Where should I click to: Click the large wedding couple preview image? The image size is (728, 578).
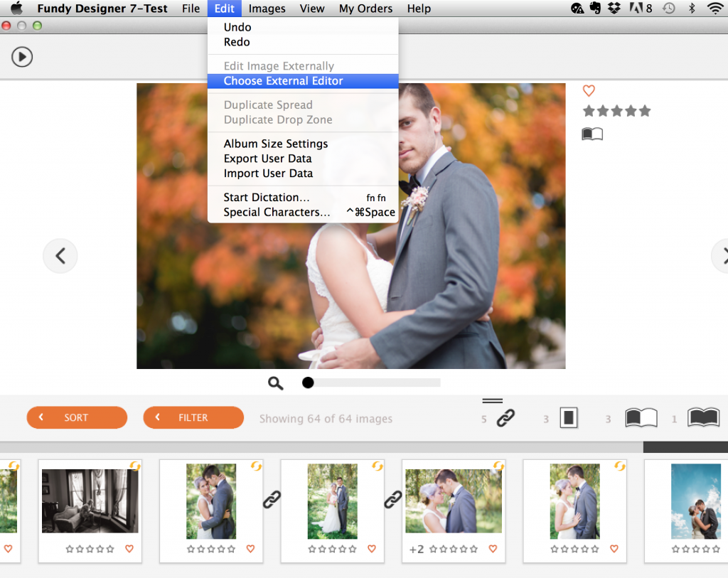351,226
